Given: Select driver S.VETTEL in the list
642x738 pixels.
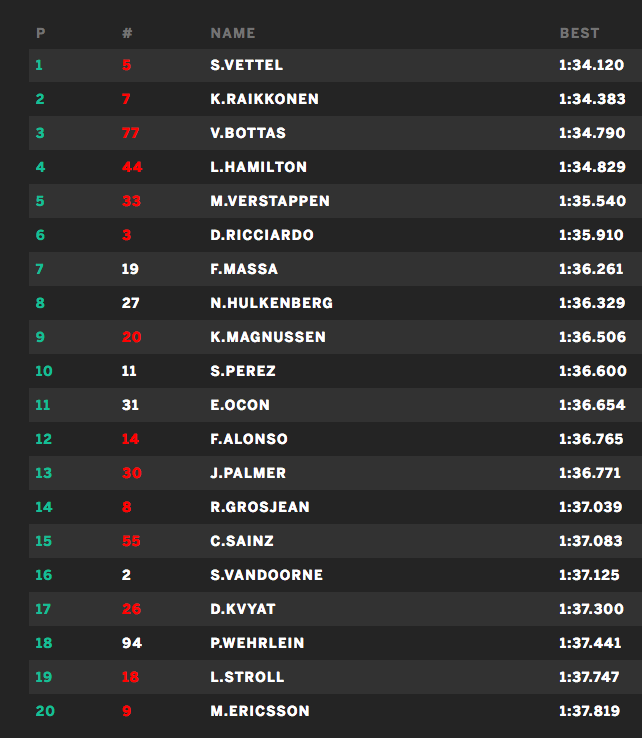Looking at the screenshot, I should tap(246, 65).
